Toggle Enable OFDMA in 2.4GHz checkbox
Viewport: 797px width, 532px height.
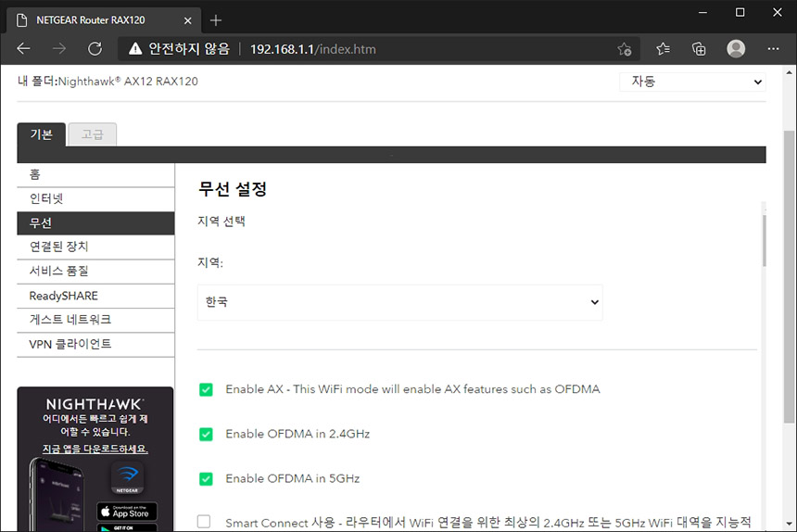tap(206, 435)
